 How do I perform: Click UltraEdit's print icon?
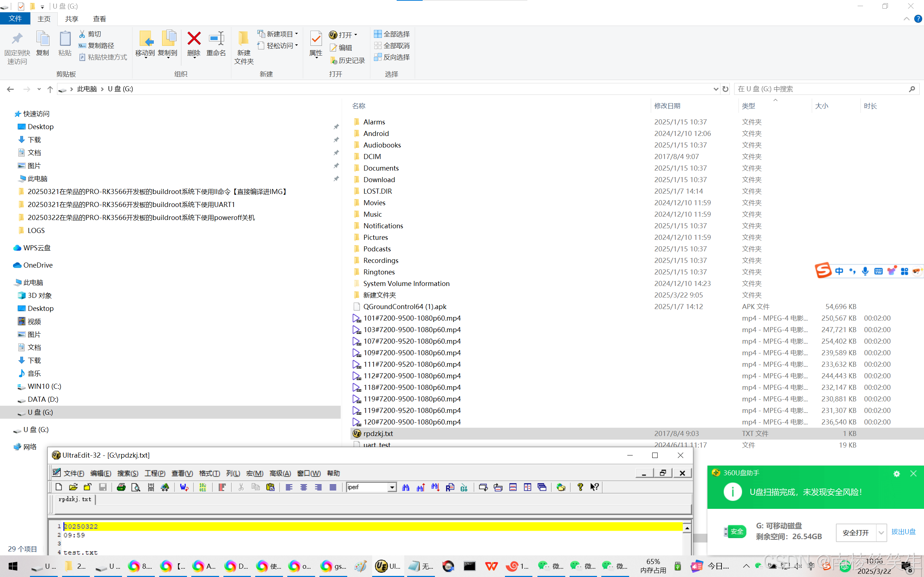tap(121, 487)
